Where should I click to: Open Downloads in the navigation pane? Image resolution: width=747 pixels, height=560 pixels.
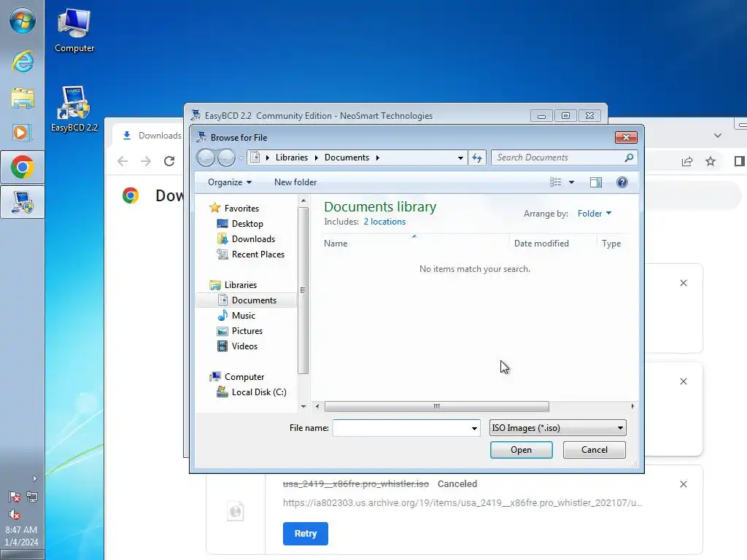tap(253, 239)
